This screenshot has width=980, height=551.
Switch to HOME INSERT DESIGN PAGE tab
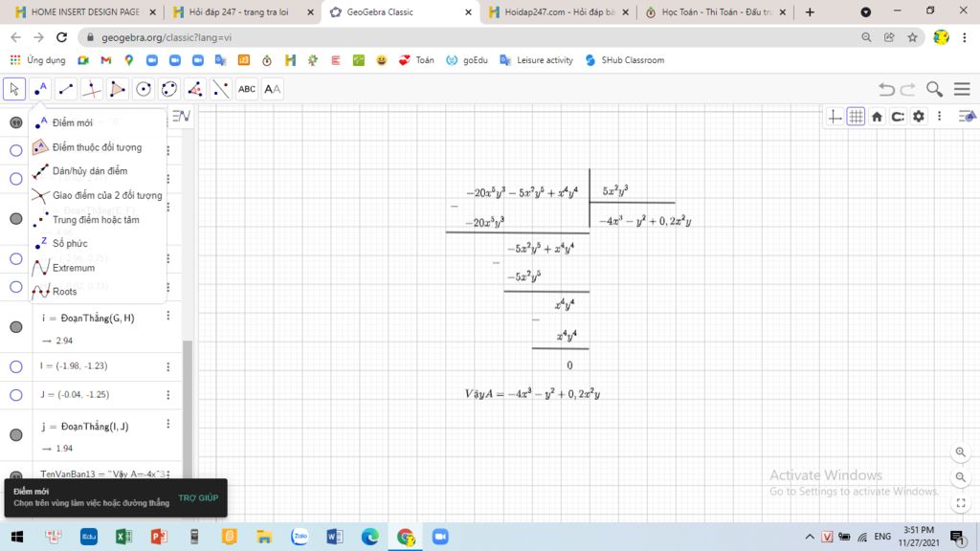coord(85,11)
